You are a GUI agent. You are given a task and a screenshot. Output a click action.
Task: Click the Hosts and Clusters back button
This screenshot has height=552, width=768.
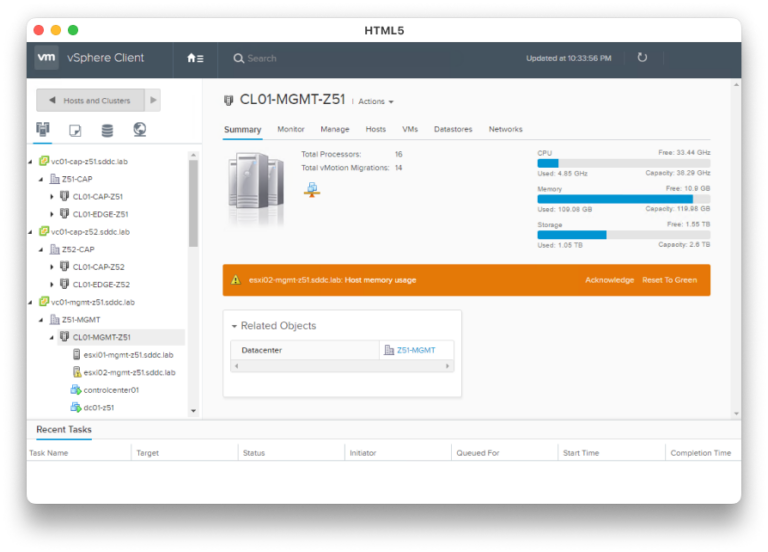[91, 100]
